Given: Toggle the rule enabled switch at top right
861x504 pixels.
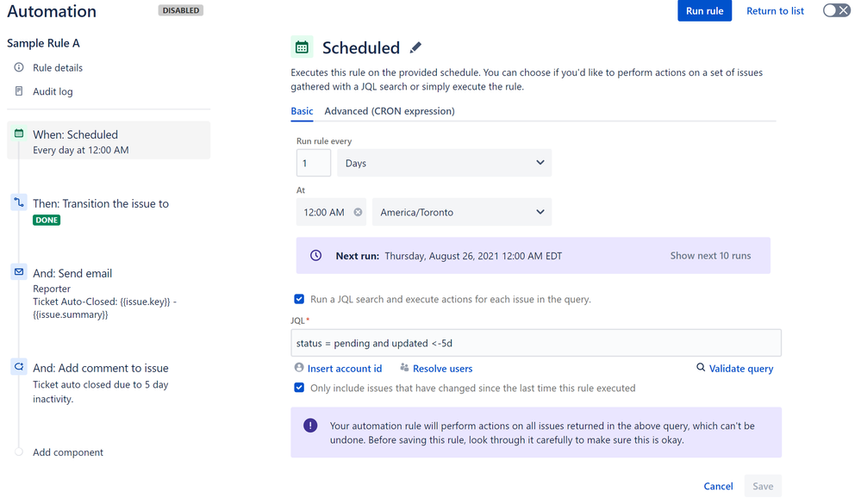Looking at the screenshot, I should click(x=836, y=10).
